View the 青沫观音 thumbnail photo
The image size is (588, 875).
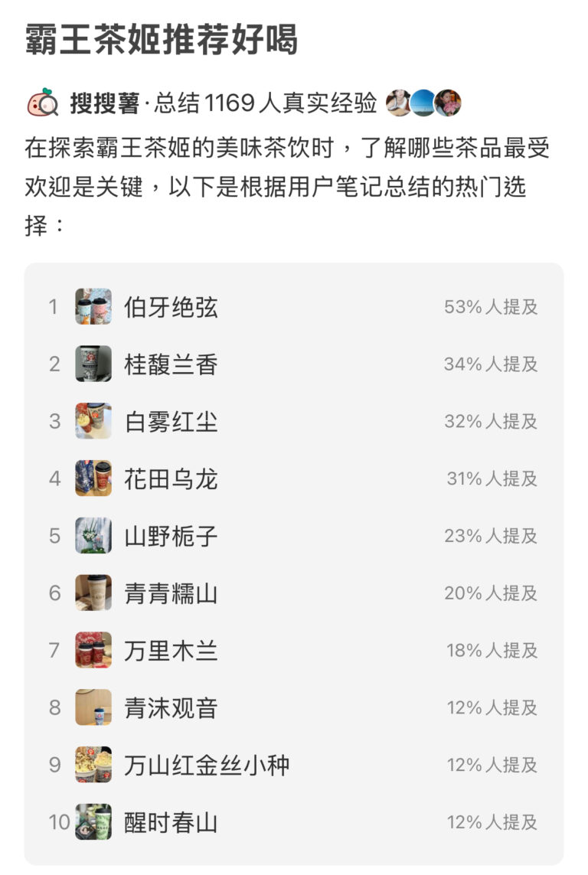click(93, 707)
